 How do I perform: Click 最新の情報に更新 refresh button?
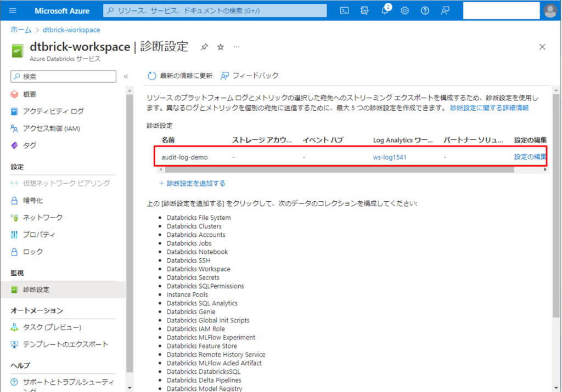(181, 76)
